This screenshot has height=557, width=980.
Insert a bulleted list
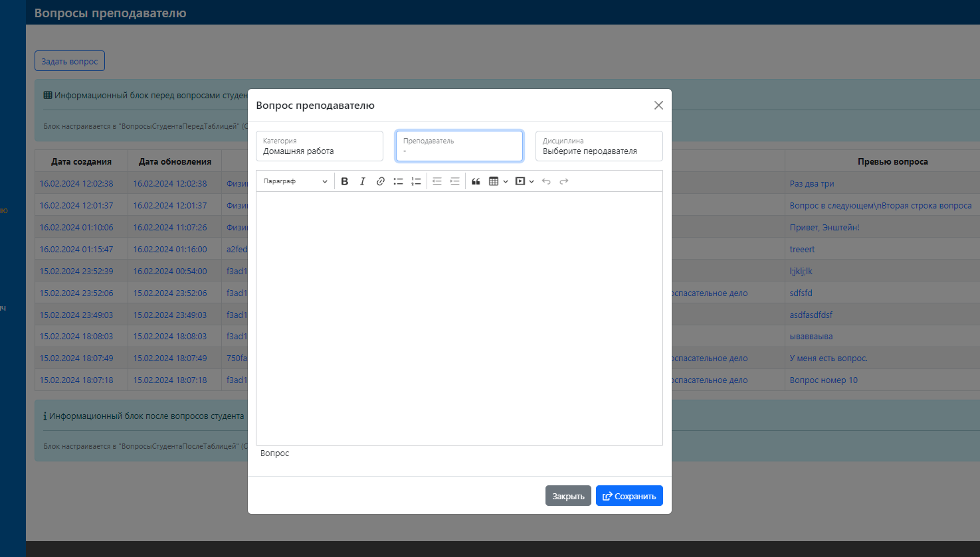[398, 181]
